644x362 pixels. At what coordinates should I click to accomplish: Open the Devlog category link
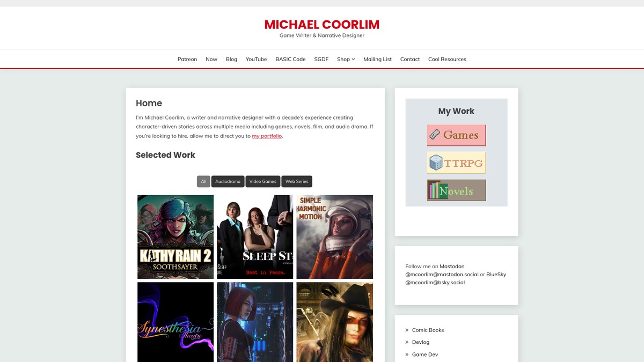pyautogui.click(x=421, y=342)
